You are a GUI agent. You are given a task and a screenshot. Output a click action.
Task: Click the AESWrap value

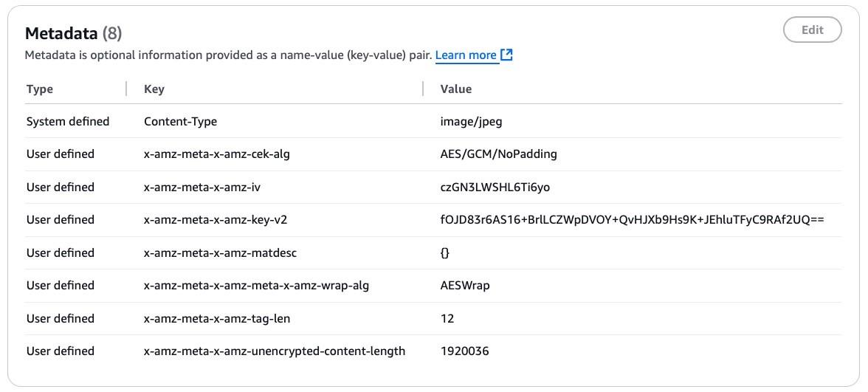[x=465, y=286]
